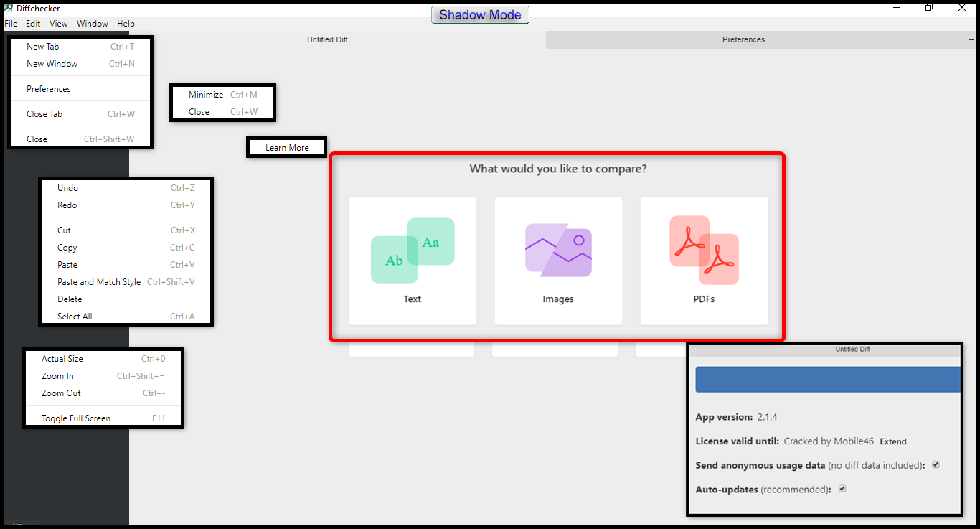This screenshot has height=529, width=980.
Task: Select New Tab from the File menu
Action: tap(80, 47)
